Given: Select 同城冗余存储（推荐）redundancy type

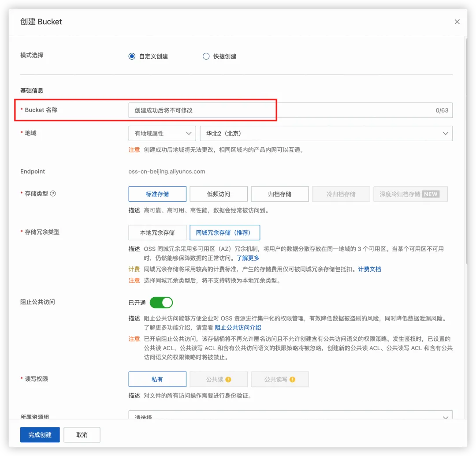Looking at the screenshot, I should (x=225, y=233).
